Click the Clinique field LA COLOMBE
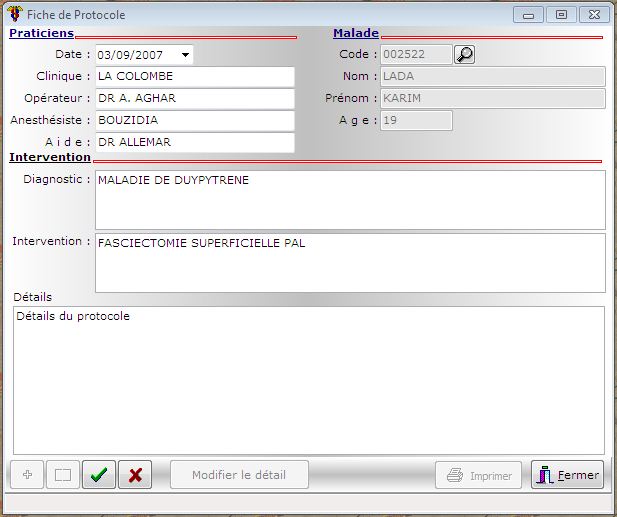Viewport: 617px width, 517px height. click(195, 76)
